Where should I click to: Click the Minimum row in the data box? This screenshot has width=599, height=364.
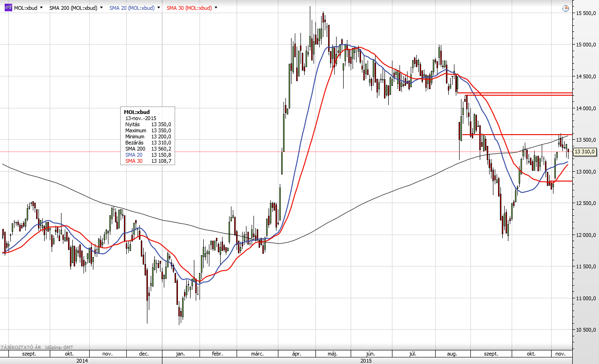[x=148, y=136]
